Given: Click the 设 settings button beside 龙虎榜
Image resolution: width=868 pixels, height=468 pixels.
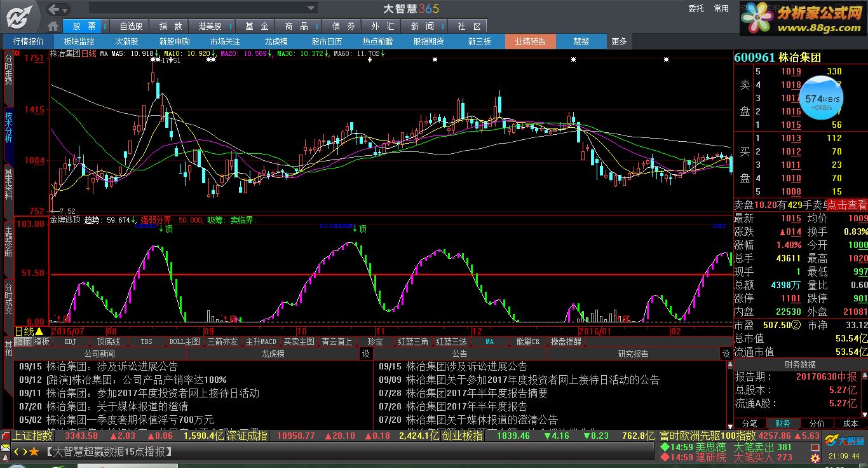Looking at the screenshot, I should (366, 354).
